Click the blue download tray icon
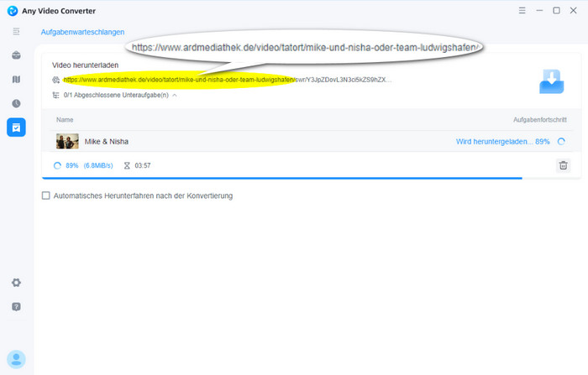Screen dimensions: 588x375 point(551,81)
